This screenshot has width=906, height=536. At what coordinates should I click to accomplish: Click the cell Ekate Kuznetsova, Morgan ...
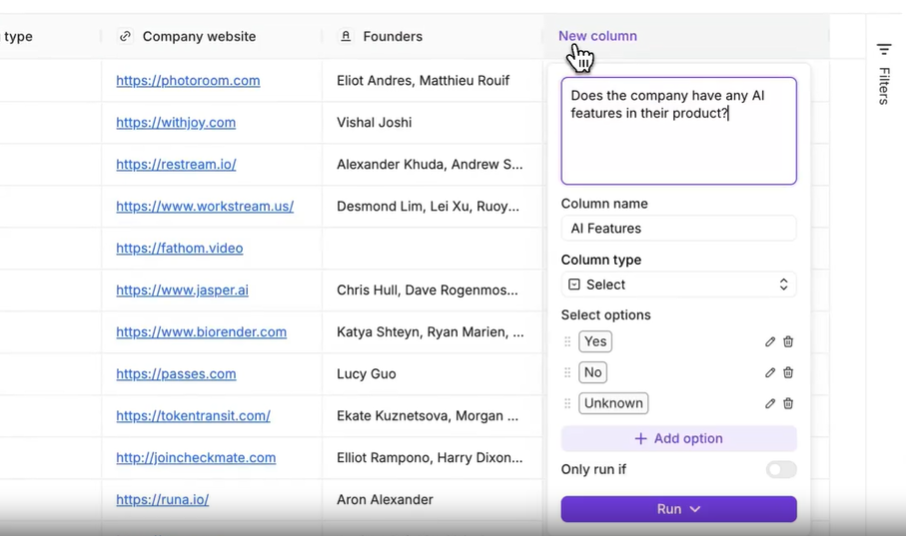432,416
